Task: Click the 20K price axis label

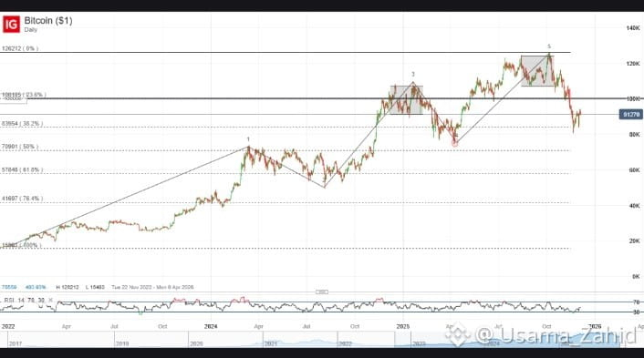Action: pyautogui.click(x=635, y=240)
